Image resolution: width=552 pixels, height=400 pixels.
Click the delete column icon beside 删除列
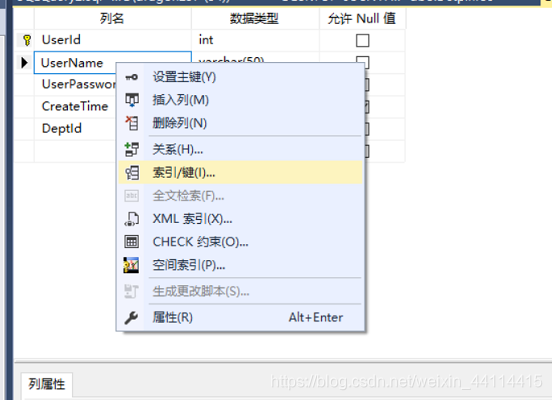[x=132, y=123]
